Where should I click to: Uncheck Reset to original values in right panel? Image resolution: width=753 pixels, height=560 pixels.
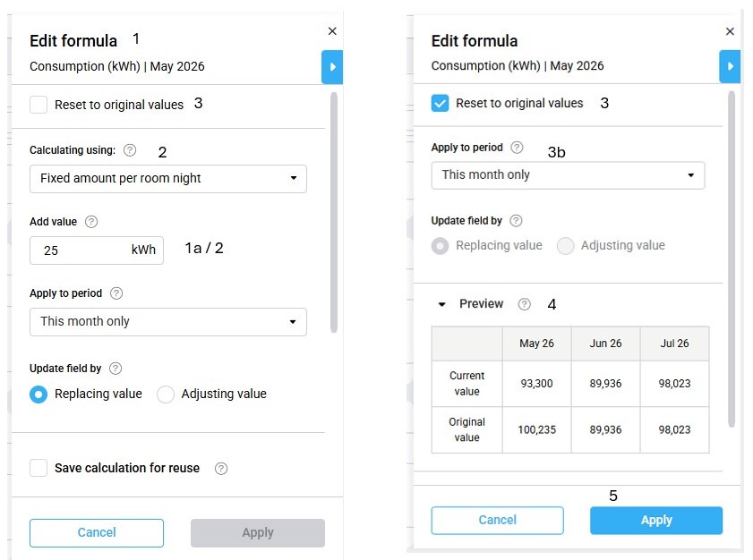(x=440, y=103)
